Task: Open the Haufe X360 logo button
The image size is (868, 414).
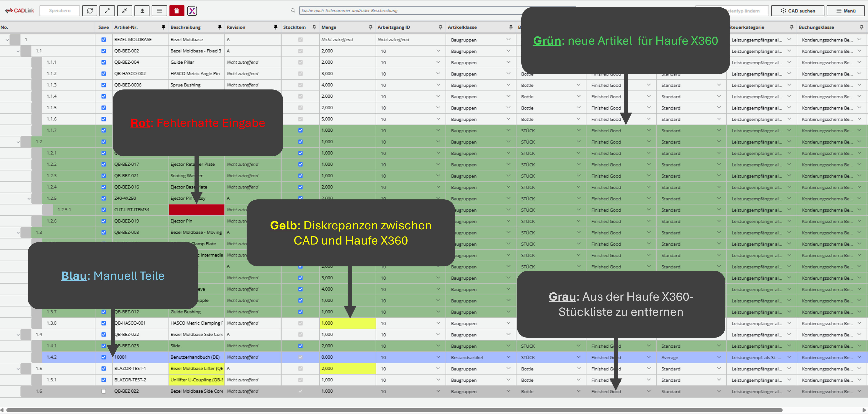Action: point(192,11)
